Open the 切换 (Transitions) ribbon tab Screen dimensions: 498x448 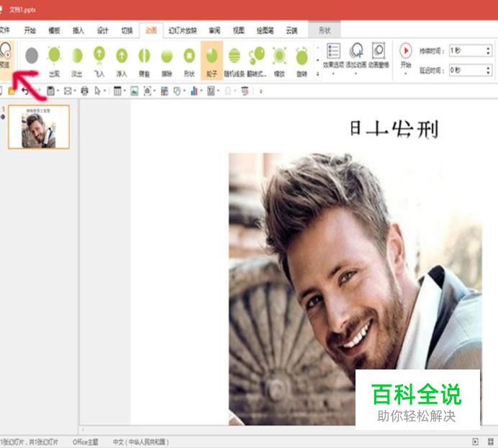point(127,30)
